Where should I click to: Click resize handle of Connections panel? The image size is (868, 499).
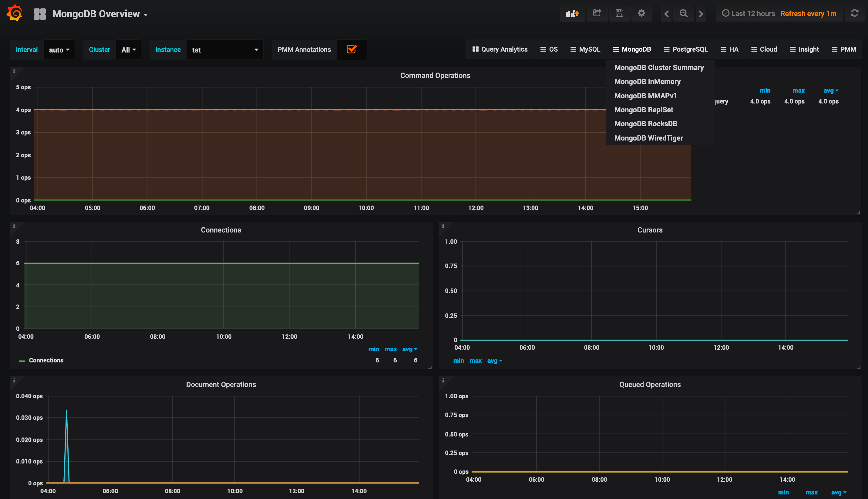[430, 367]
